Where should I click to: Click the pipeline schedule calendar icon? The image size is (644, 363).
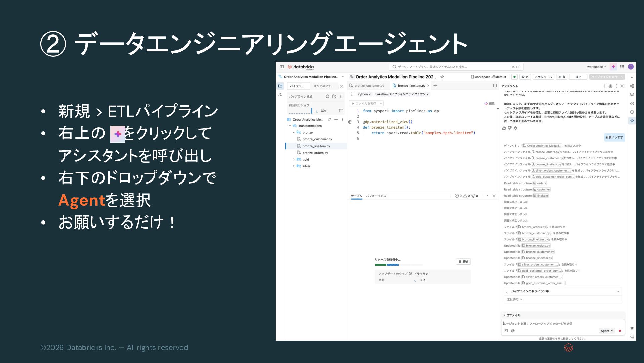(334, 96)
